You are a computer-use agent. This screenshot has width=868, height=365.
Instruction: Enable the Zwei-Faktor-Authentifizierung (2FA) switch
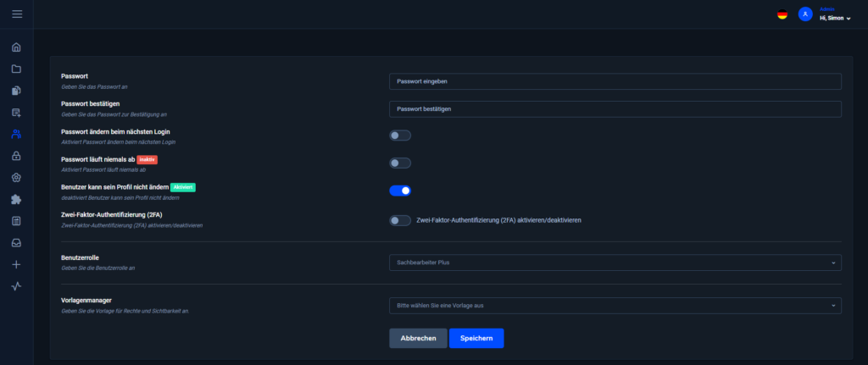click(400, 220)
